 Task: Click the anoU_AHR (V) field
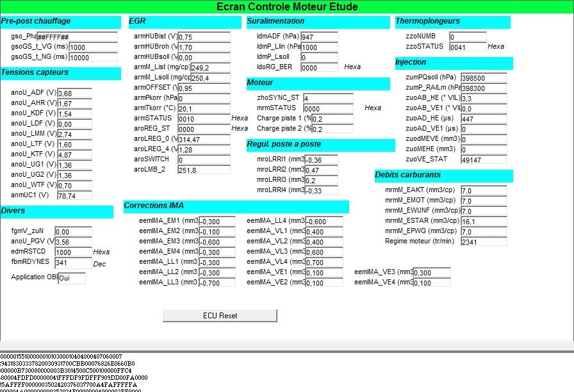74,103
